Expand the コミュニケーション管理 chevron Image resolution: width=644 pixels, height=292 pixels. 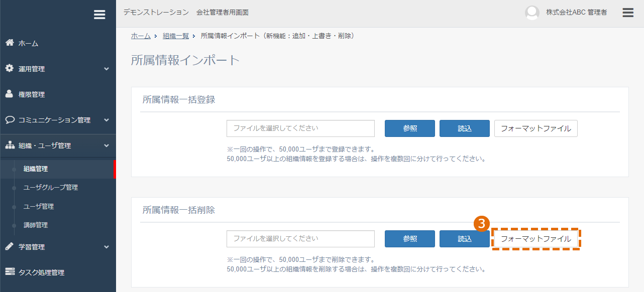click(x=106, y=120)
